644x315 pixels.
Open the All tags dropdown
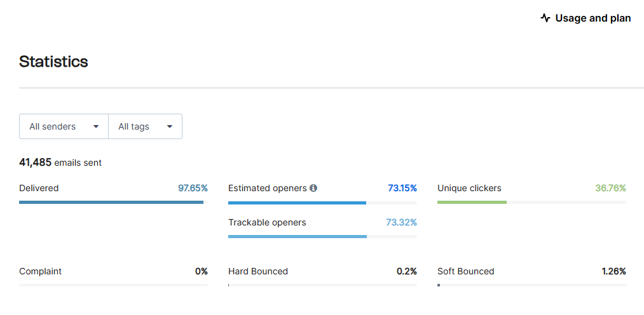pyautogui.click(x=145, y=126)
